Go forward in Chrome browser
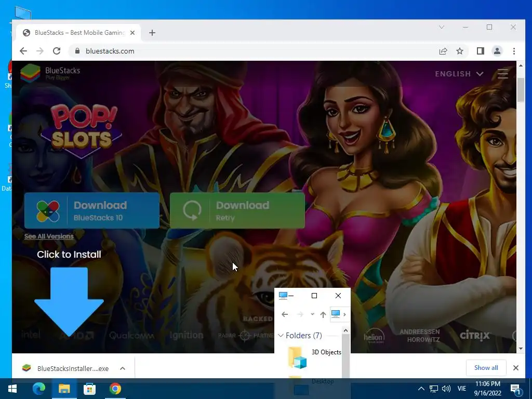This screenshot has width=532, height=399. click(39, 51)
